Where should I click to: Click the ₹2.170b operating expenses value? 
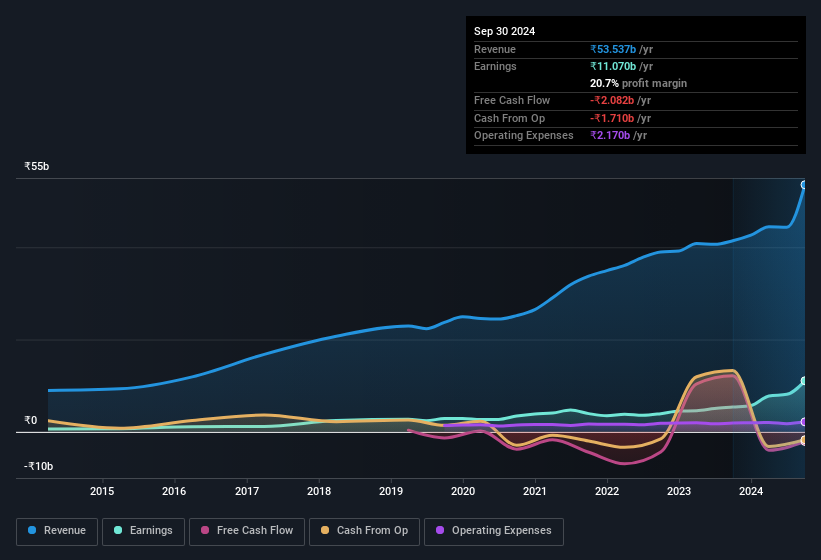pos(610,136)
